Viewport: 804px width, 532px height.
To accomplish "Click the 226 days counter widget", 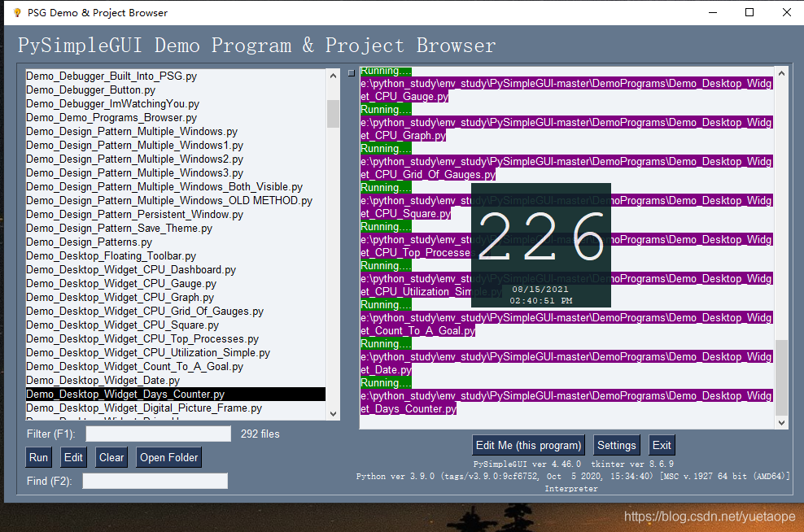I will [541, 245].
